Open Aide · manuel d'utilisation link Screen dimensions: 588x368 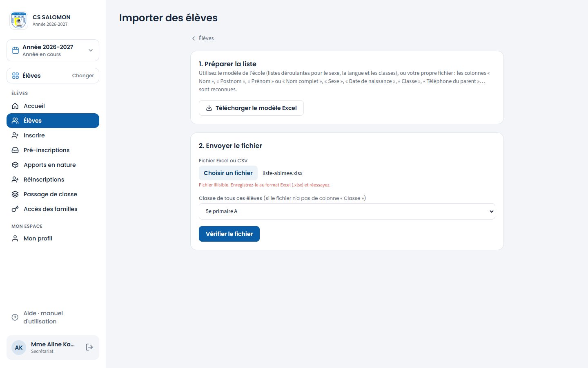(x=53, y=317)
